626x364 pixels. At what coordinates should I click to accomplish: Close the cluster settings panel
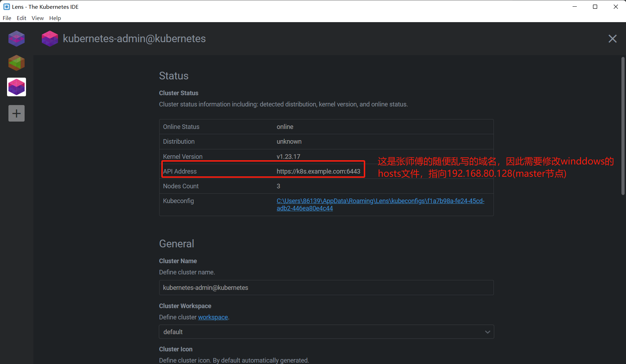tap(612, 39)
